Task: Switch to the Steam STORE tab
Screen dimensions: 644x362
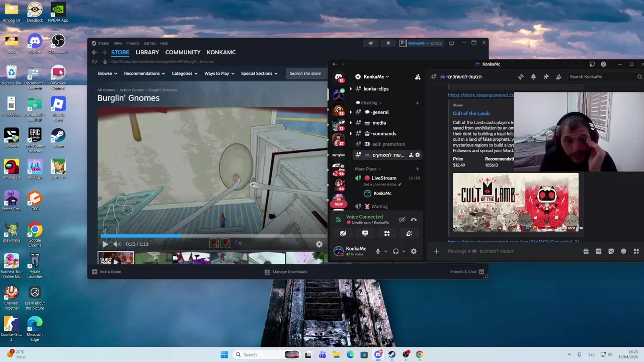Action: 120,52
